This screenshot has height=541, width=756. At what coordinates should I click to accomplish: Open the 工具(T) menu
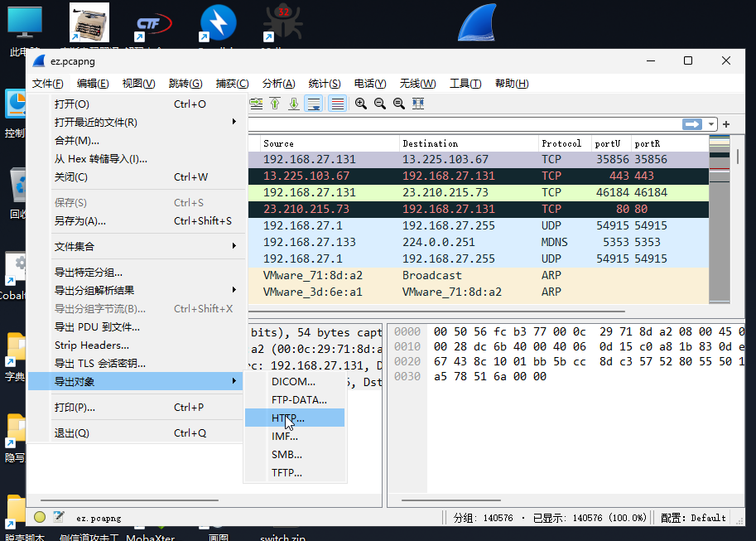pos(465,84)
